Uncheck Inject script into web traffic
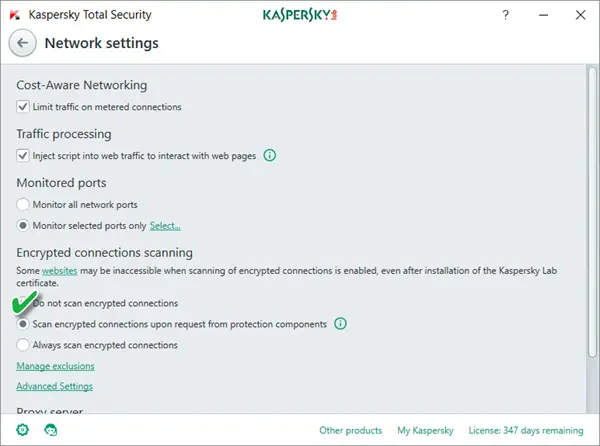The image size is (600, 446). pyautogui.click(x=23, y=156)
